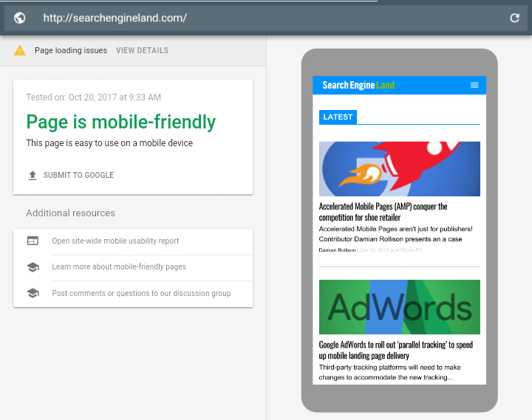Screen dimensions: 532x420
Task: Click the yellow warning triangle icon
Action: pyautogui.click(x=20, y=50)
